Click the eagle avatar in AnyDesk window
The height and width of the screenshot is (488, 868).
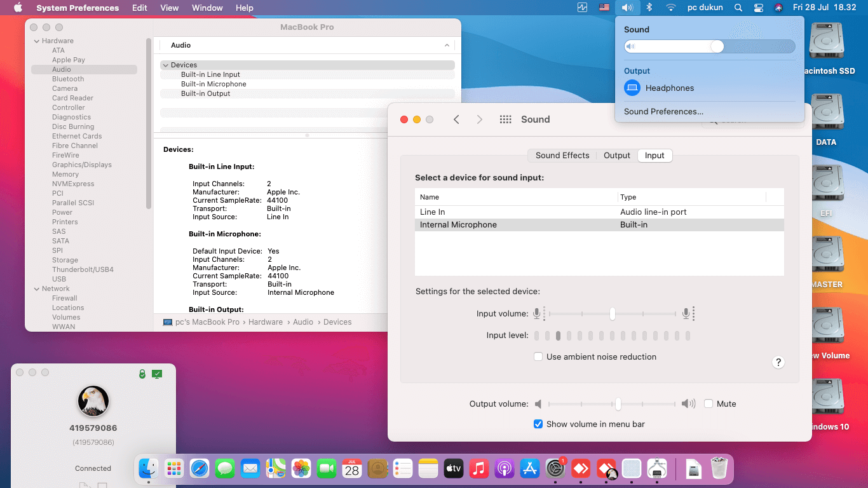(93, 401)
